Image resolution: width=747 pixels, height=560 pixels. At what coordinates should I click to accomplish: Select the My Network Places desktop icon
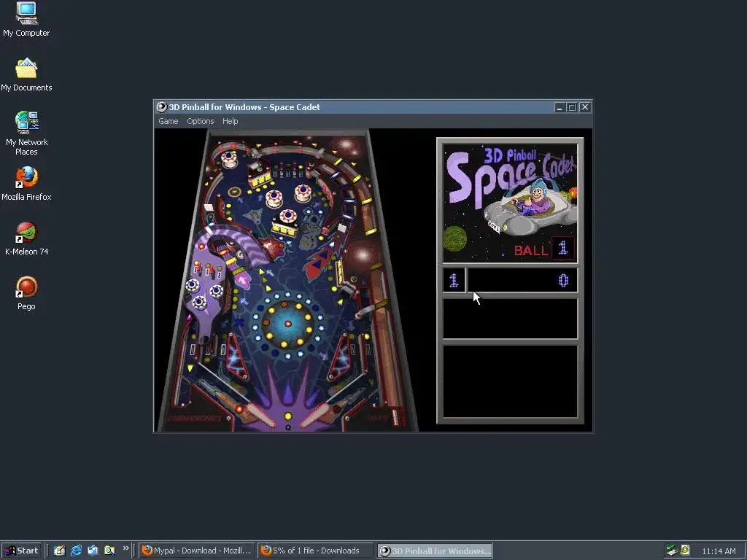point(26,133)
